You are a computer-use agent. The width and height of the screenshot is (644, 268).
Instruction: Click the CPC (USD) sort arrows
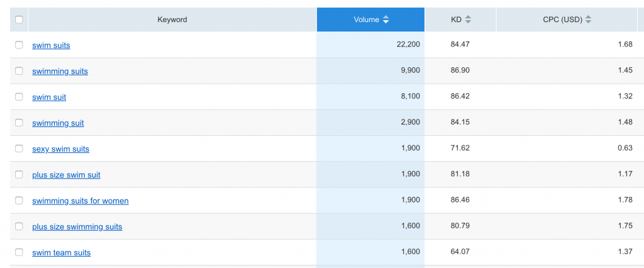coord(588,20)
